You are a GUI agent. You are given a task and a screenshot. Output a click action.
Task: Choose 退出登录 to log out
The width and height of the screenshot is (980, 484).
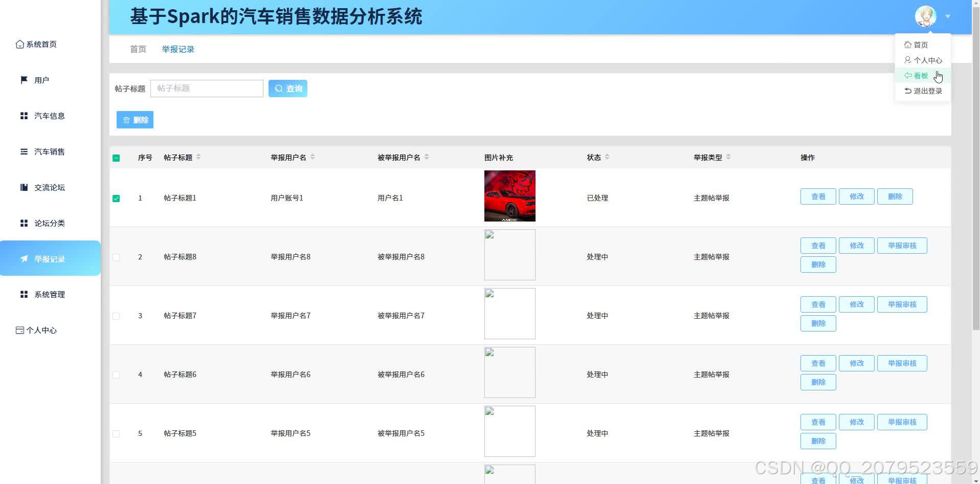[x=923, y=91]
